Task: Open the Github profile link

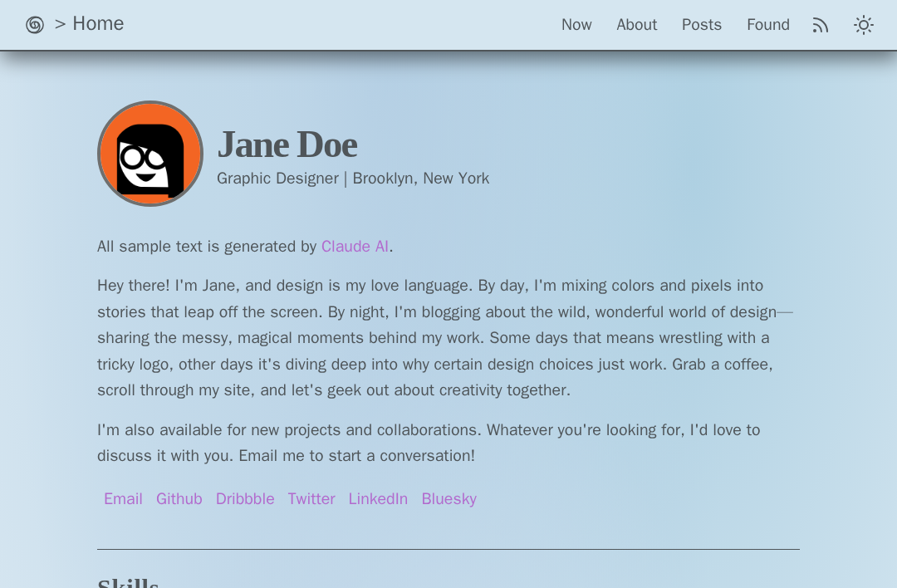Action: [179, 499]
